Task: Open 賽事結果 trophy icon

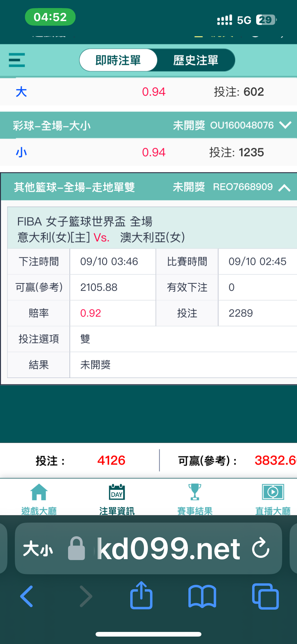Action: click(195, 492)
